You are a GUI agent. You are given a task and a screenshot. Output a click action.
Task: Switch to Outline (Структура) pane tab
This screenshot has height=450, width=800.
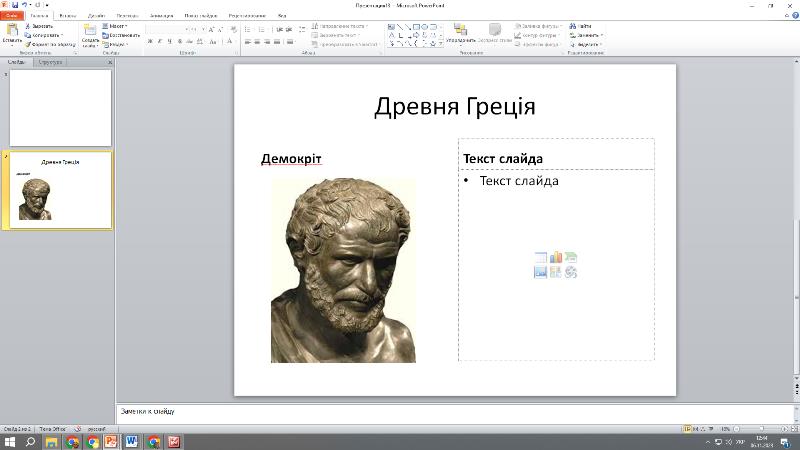[x=50, y=62]
